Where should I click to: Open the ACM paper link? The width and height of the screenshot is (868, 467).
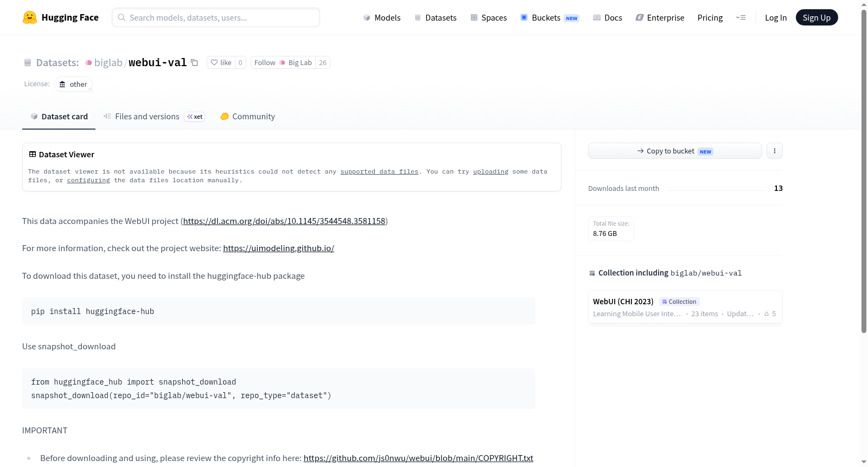(284, 221)
